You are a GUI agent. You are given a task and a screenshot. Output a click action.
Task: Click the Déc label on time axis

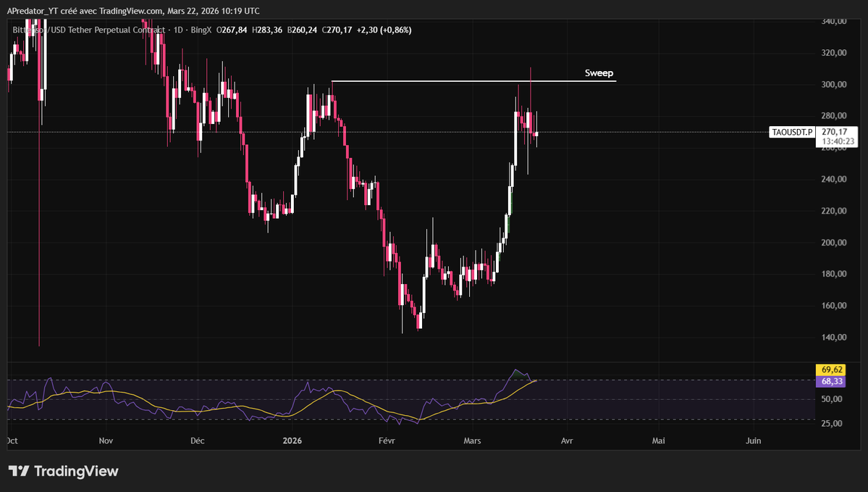pyautogui.click(x=197, y=441)
